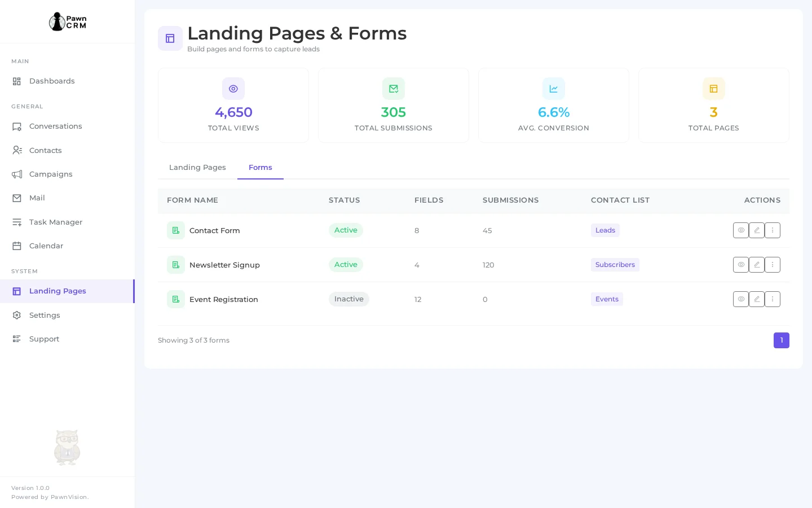Image resolution: width=812 pixels, height=508 pixels.
Task: Click the form icon beside Contact Form
Action: tap(176, 230)
